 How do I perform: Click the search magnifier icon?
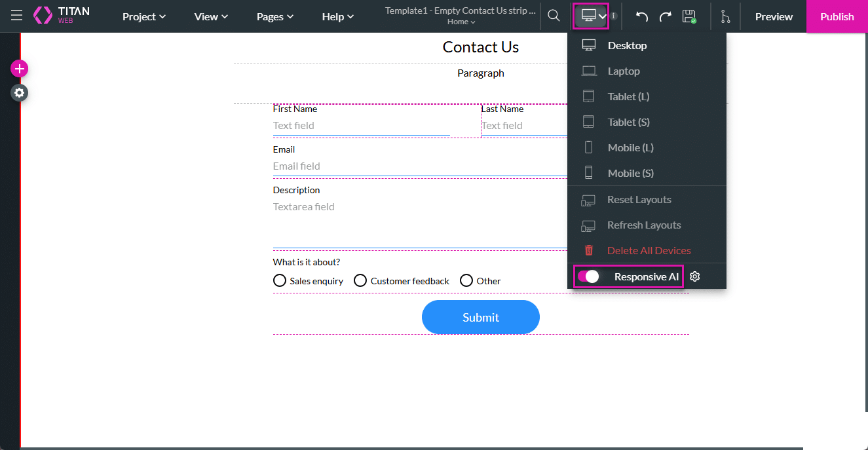(554, 16)
